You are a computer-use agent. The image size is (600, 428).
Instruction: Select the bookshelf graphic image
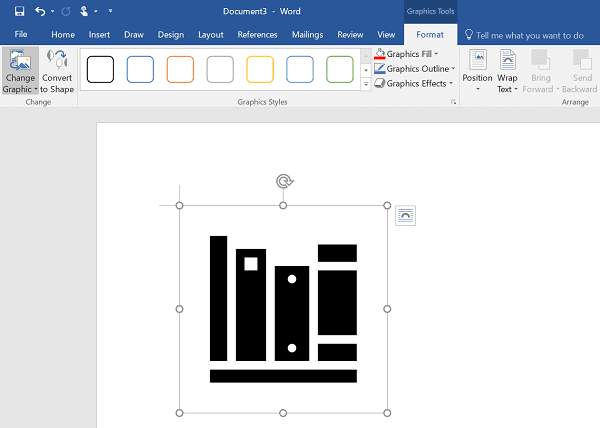(x=283, y=309)
